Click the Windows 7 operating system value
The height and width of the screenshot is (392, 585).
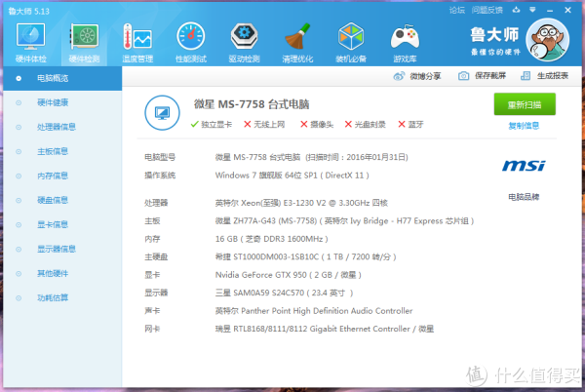[292, 176]
